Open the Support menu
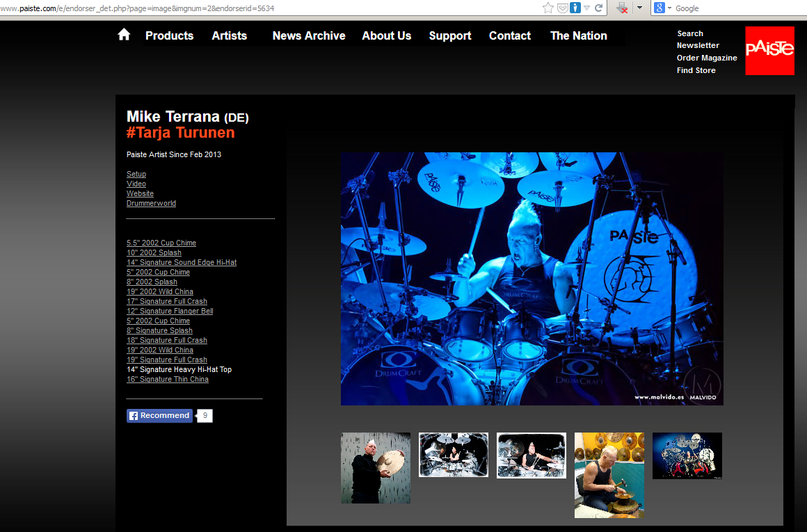 pyautogui.click(x=450, y=35)
